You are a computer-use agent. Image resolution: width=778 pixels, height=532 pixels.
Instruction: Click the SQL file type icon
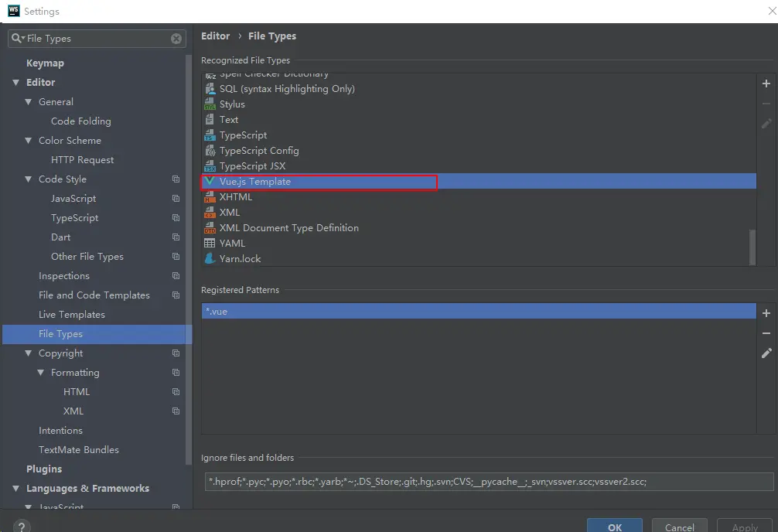pyautogui.click(x=210, y=89)
